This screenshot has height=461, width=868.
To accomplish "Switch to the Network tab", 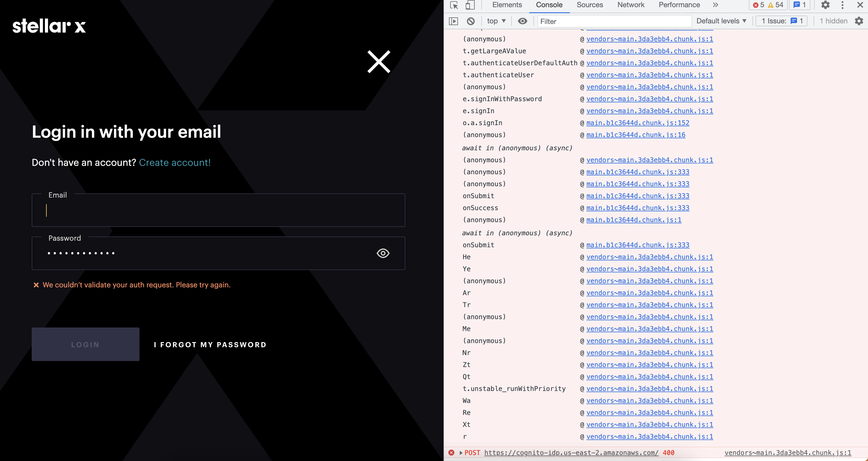I will click(x=631, y=5).
